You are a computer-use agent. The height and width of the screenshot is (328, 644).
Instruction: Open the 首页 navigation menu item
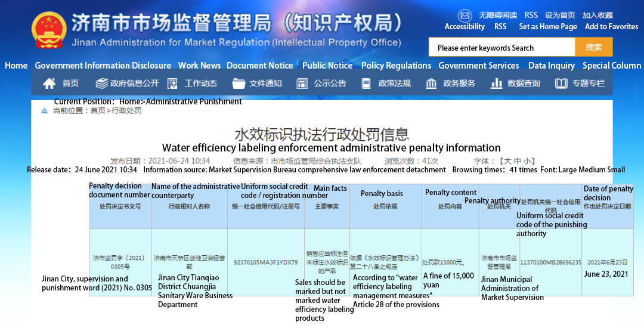70,83
